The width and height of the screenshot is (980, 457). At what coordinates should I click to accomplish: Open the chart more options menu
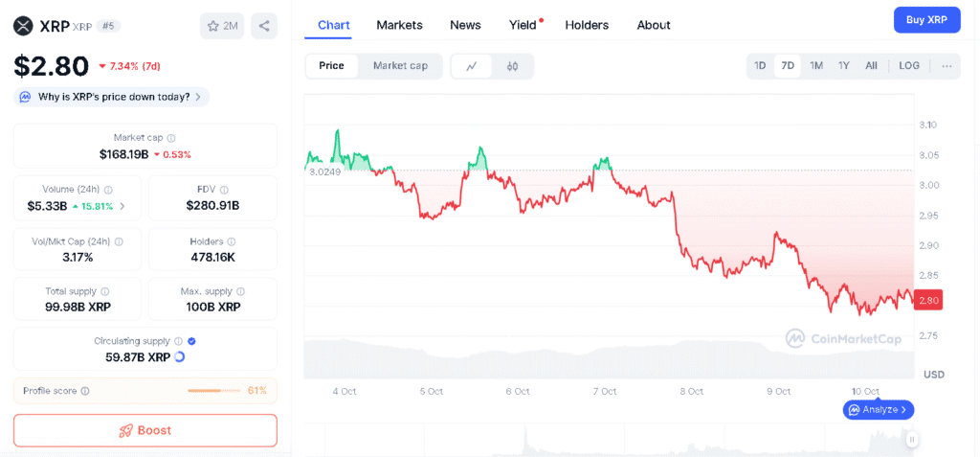click(947, 66)
